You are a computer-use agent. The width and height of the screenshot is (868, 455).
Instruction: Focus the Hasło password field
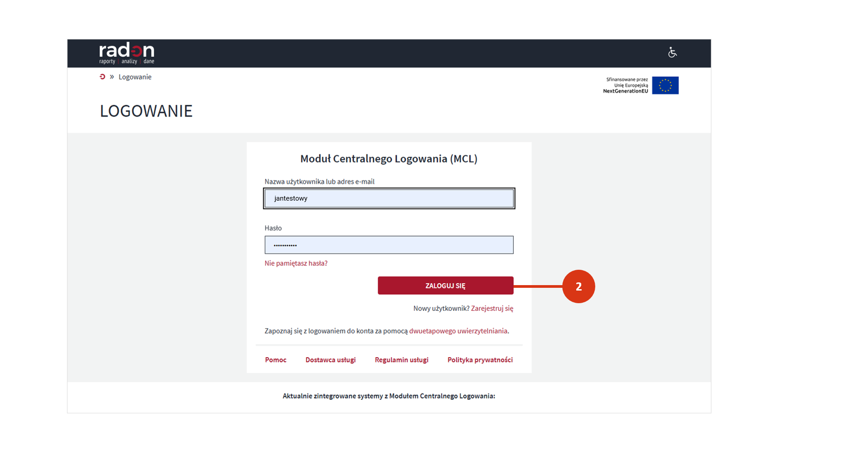389,245
